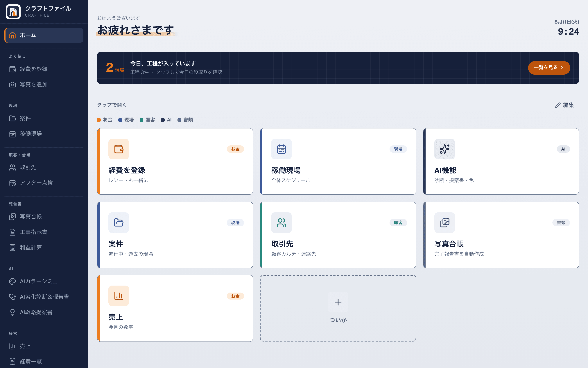Click the receipt icon for 経費一覧
Image resolution: width=588 pixels, height=368 pixels.
(x=12, y=362)
